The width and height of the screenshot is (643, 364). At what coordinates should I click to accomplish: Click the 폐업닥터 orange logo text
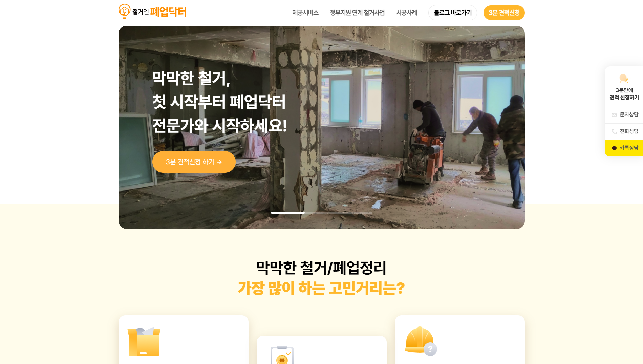(x=168, y=12)
